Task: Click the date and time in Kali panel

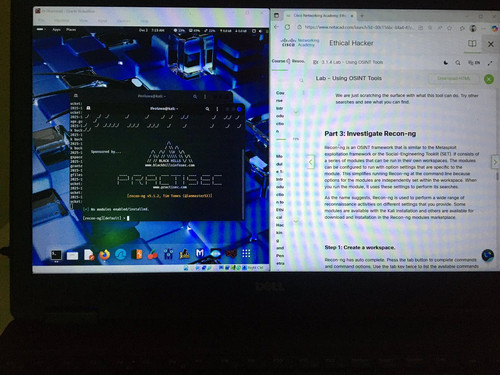Action: coord(152,30)
